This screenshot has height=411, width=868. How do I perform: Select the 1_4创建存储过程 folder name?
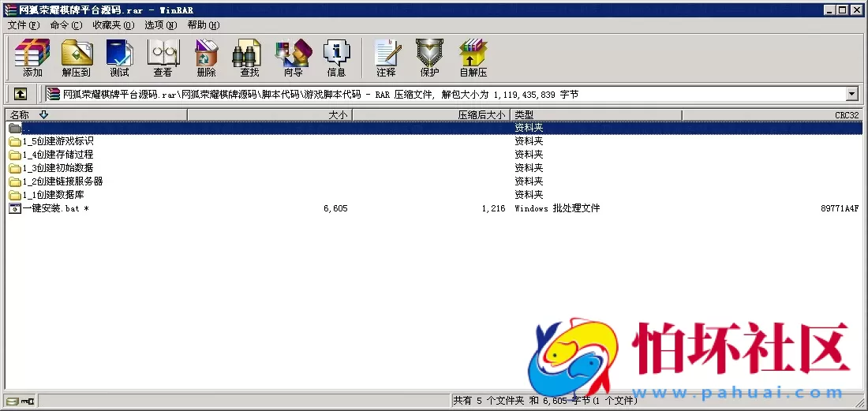click(x=58, y=155)
